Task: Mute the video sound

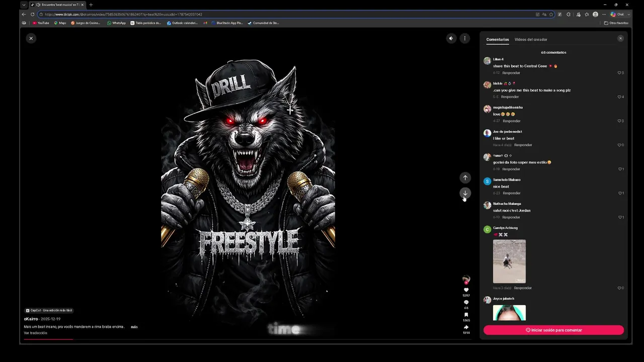Action: click(x=451, y=38)
